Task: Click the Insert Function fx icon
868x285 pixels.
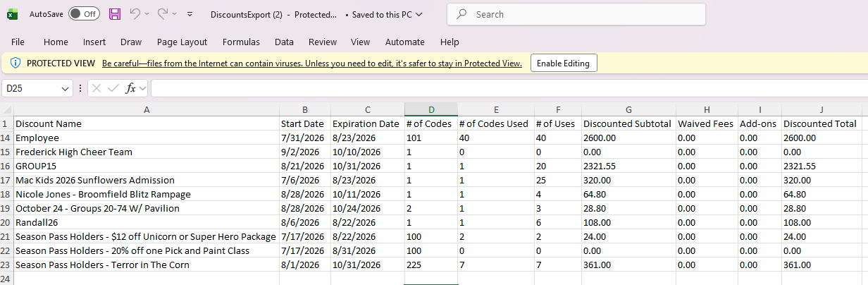Action: point(131,88)
